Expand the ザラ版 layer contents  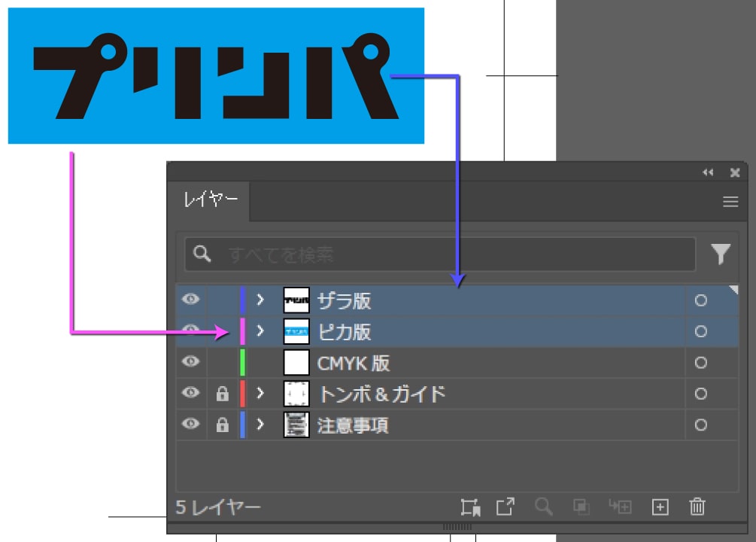[x=260, y=300]
